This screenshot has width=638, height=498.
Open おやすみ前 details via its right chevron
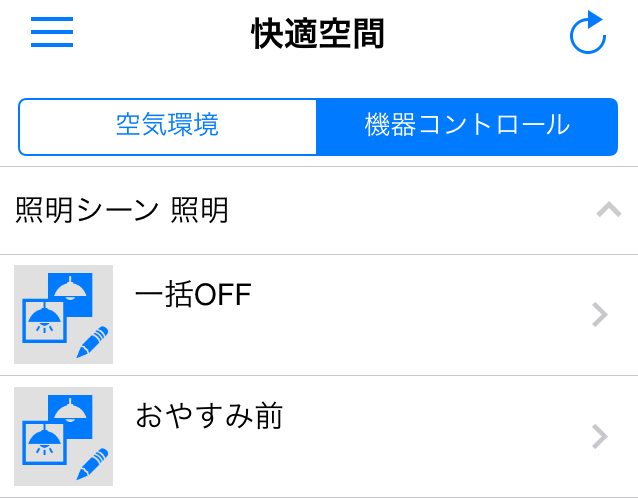600,437
